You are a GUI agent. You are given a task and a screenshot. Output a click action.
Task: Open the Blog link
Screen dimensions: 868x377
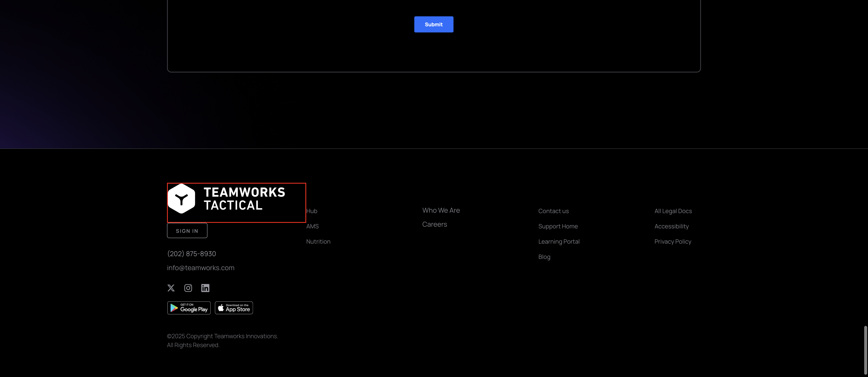coord(544,257)
